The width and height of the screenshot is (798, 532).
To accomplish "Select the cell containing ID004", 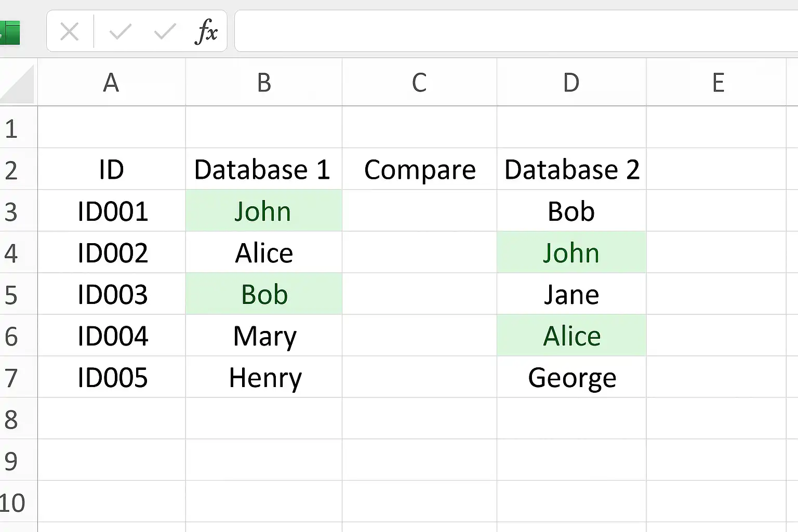I will (112, 336).
